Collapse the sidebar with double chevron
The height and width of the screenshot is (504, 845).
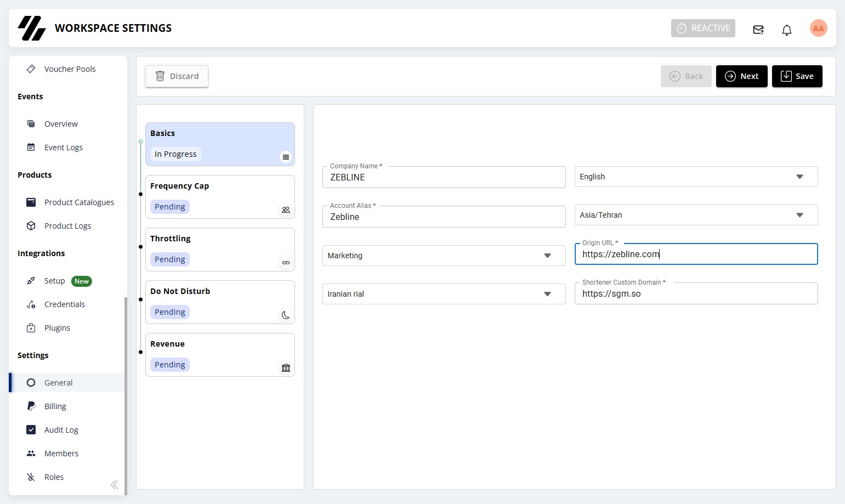114,485
